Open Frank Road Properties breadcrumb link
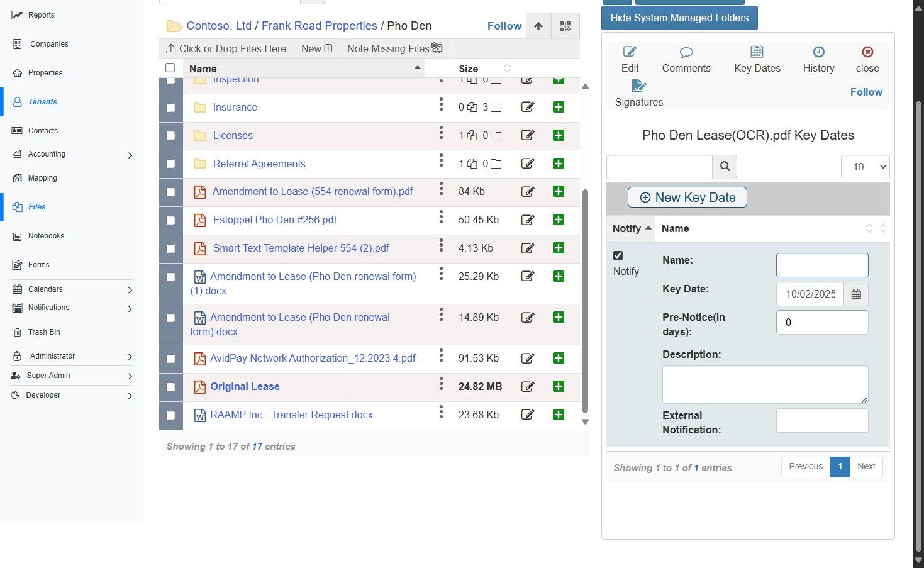 319,26
